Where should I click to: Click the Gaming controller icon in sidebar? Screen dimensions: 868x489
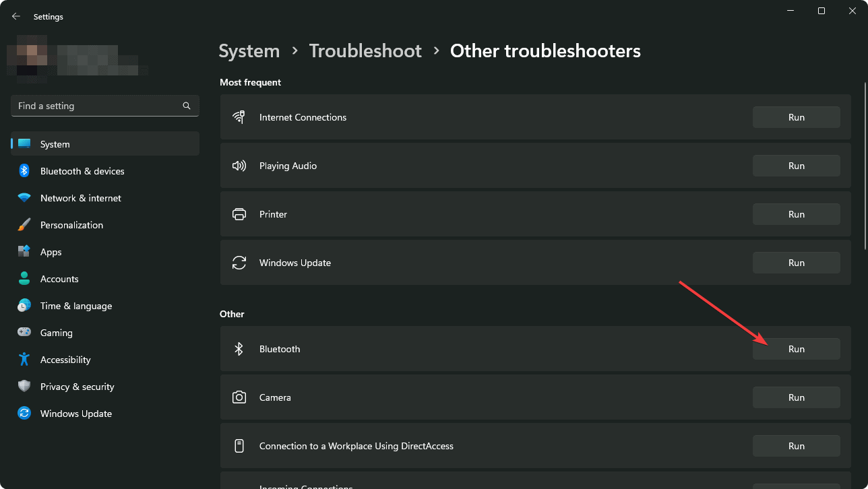pyautogui.click(x=24, y=332)
